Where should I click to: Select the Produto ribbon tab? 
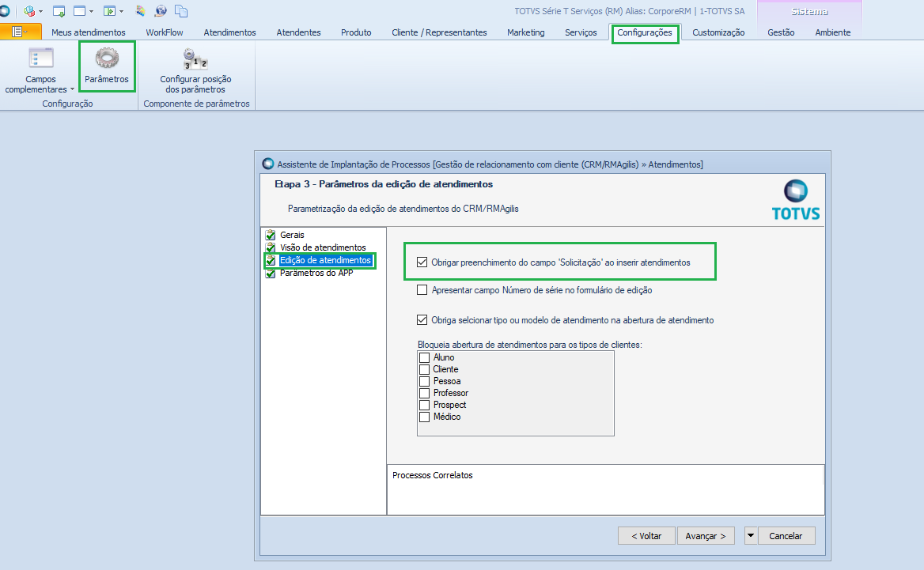point(356,32)
